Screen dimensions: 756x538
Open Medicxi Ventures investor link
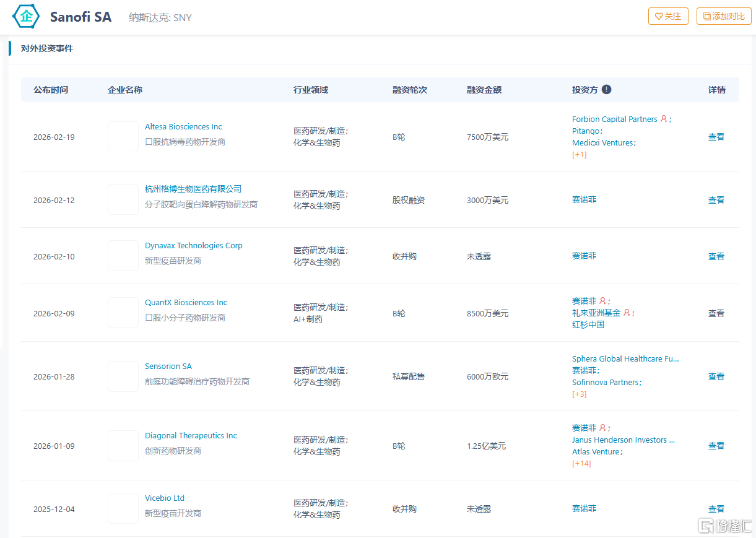pos(602,142)
